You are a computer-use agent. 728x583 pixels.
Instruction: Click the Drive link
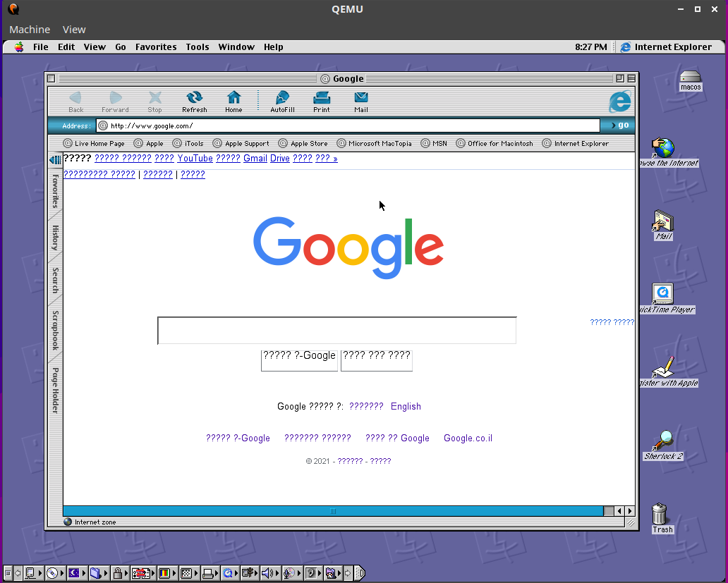(280, 158)
